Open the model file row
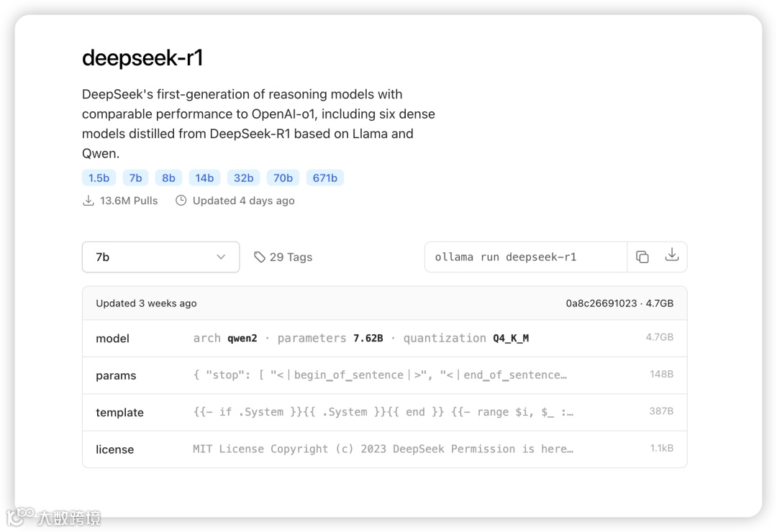The image size is (777, 532). tap(384, 339)
